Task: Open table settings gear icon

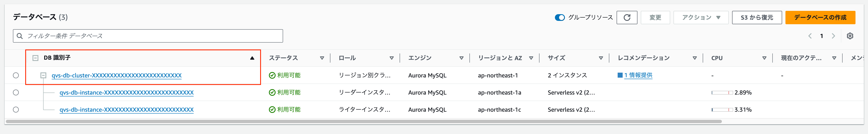Action: coord(850,36)
